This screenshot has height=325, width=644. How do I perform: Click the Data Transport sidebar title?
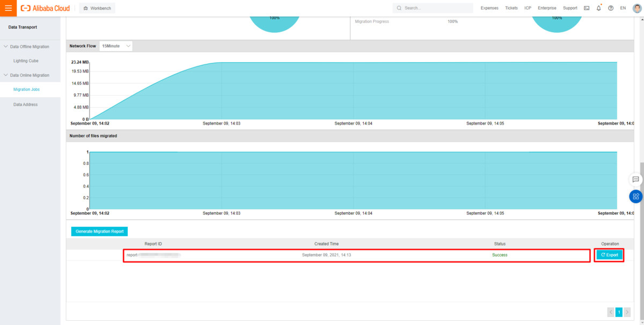(23, 27)
